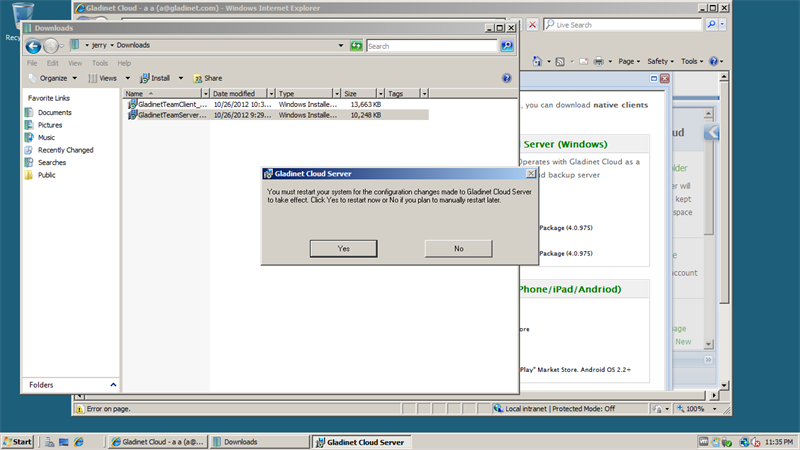Click the green refresh icon beside address bar
Viewport: 800px width, 450px height.
[x=356, y=46]
